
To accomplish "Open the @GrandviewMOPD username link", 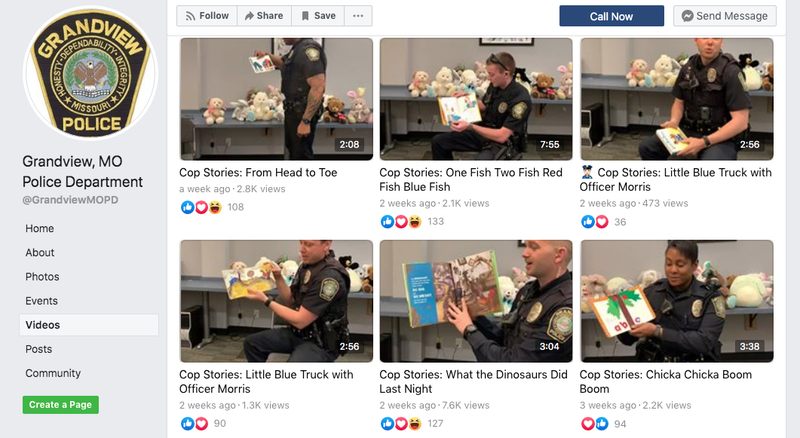I will pos(70,200).
